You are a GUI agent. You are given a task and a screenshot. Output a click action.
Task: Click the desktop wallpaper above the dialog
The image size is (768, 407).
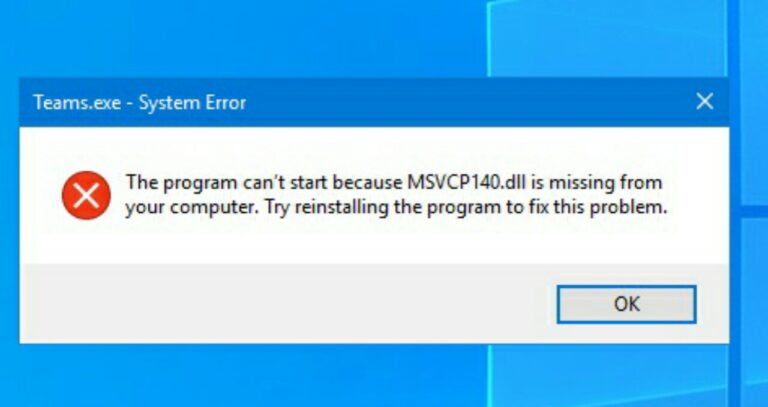pos(245,37)
